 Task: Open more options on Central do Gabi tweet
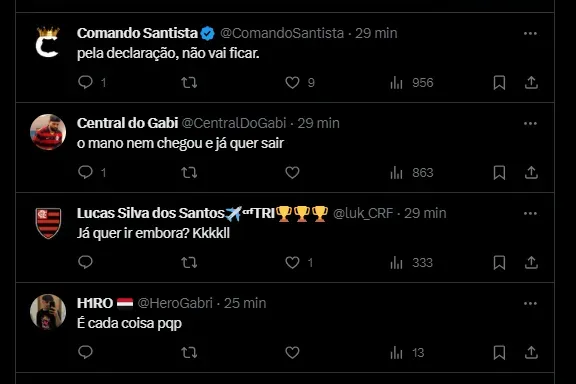coord(530,123)
